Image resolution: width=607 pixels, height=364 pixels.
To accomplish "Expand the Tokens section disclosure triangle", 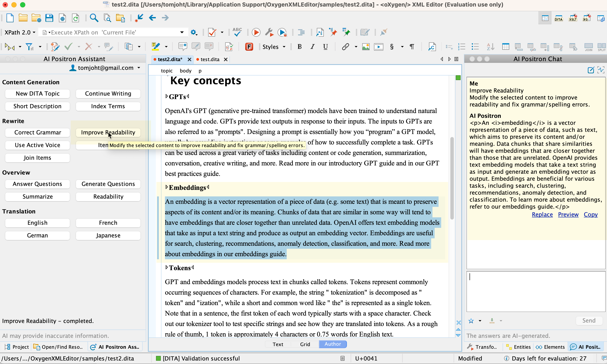I will (x=166, y=268).
